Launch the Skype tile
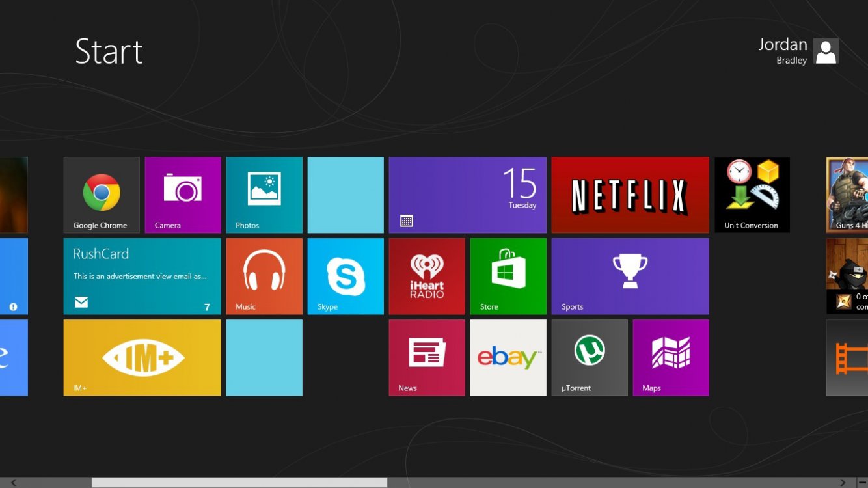This screenshot has height=488, width=868. click(x=346, y=276)
